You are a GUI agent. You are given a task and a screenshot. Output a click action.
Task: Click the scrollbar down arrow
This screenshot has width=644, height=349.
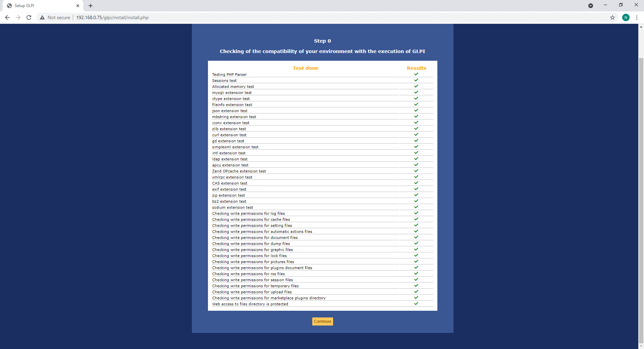[641, 346]
